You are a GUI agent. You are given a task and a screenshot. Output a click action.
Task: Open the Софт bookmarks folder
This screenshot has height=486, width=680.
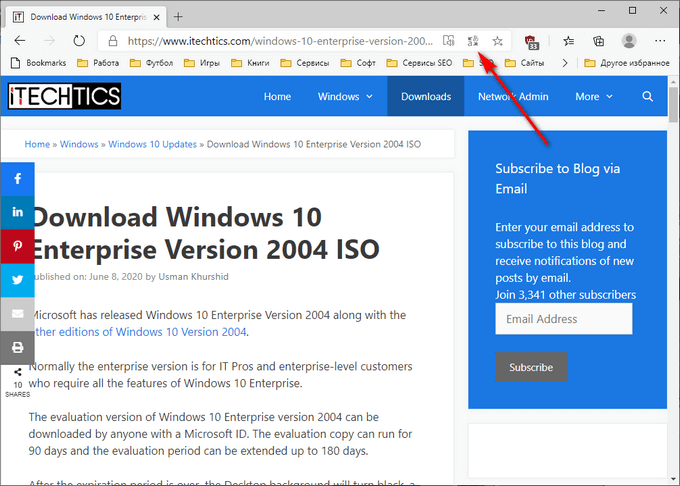pyautogui.click(x=358, y=63)
